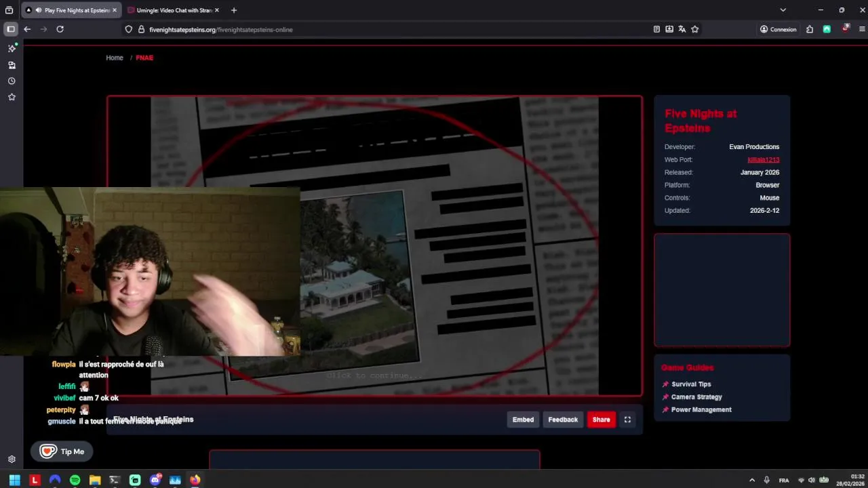Image resolution: width=868 pixels, height=488 pixels.
Task: Click 'Click to continue...' in game
Action: pos(374,375)
